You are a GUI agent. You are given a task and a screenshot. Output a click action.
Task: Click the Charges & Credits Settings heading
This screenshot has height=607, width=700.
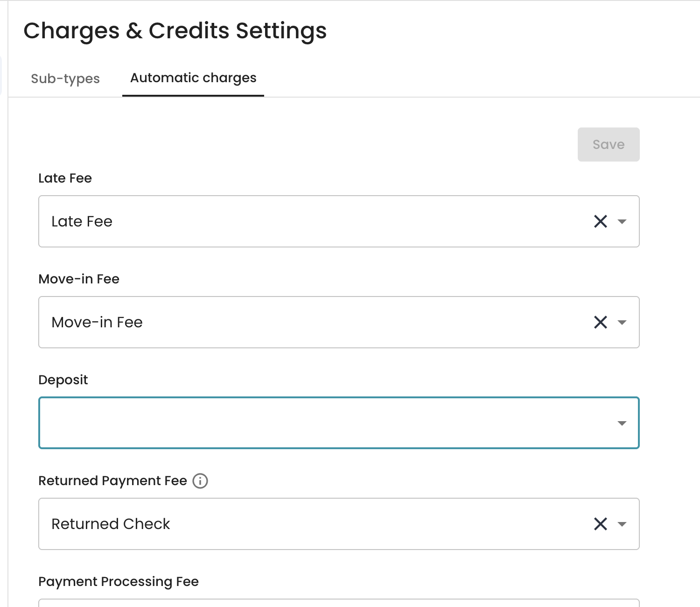175,31
